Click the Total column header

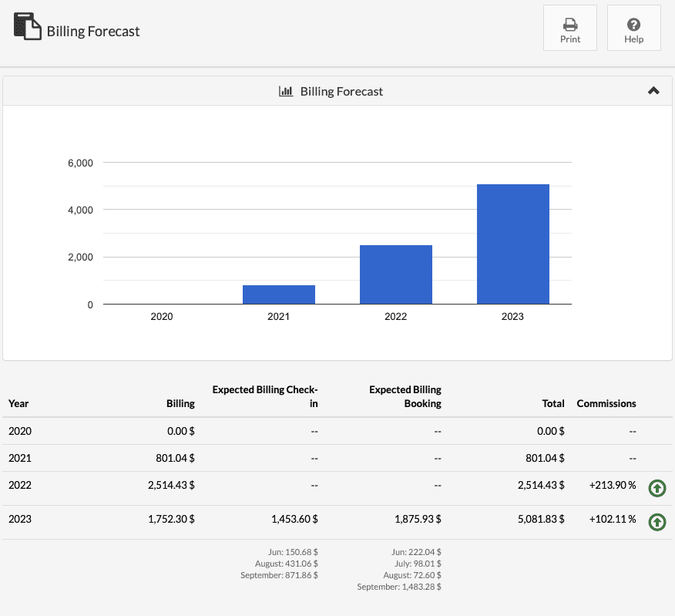click(x=553, y=404)
